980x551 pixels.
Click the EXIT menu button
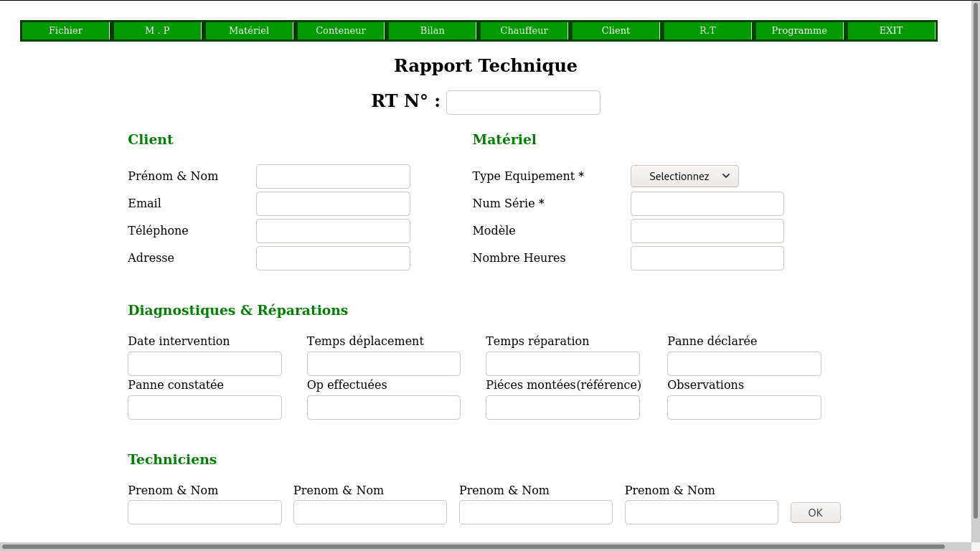point(891,31)
